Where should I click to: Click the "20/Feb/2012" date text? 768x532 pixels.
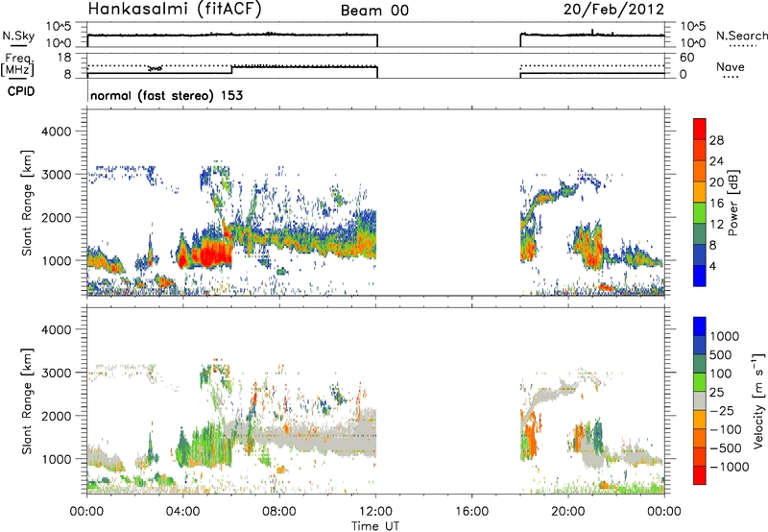coord(613,9)
